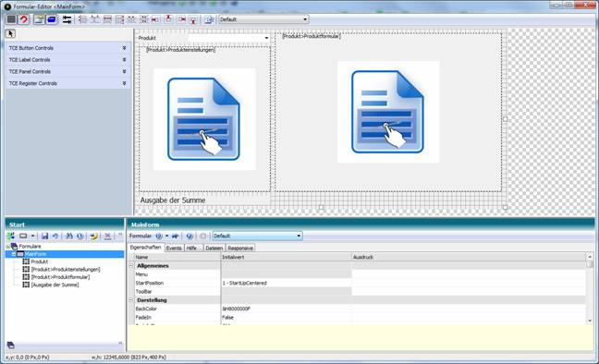The width and height of the screenshot is (599, 364).
Task: Select [Produkt>Produktformular] in the tree
Action: (x=60, y=277)
